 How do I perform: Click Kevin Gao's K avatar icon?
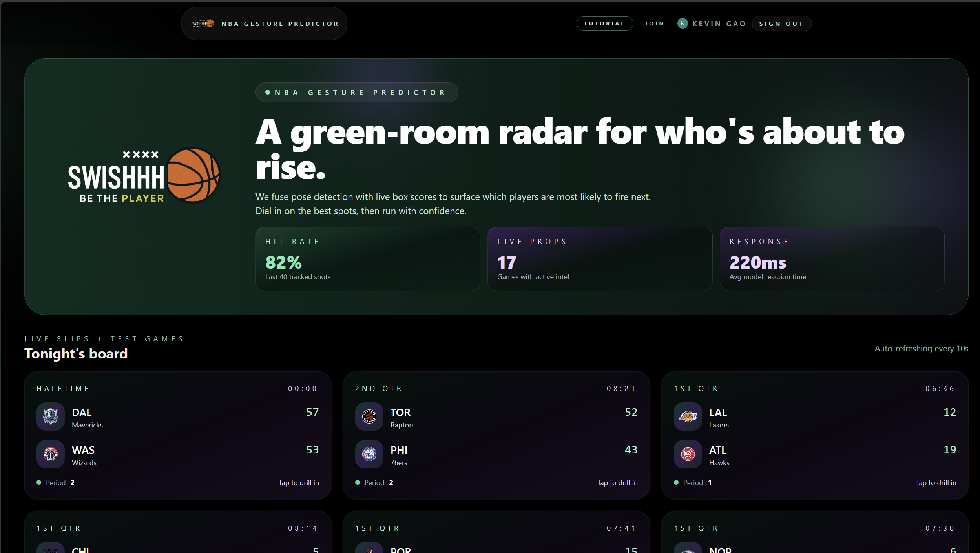[x=682, y=24]
